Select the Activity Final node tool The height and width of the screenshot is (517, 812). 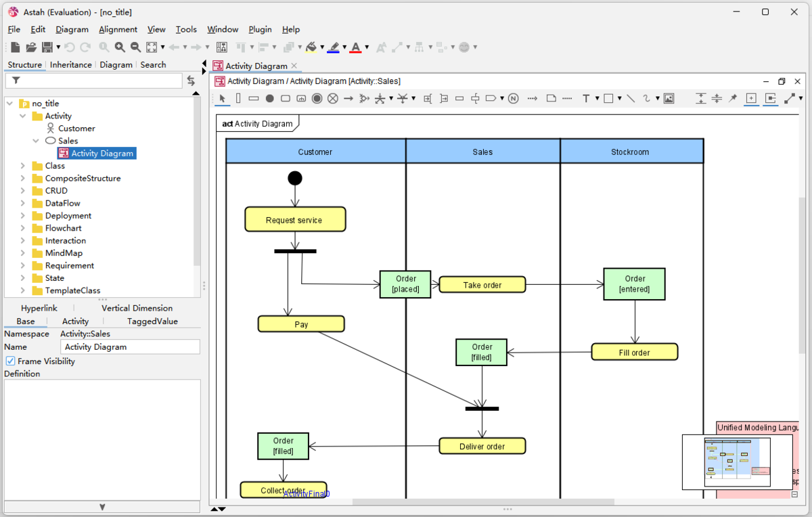(x=317, y=98)
